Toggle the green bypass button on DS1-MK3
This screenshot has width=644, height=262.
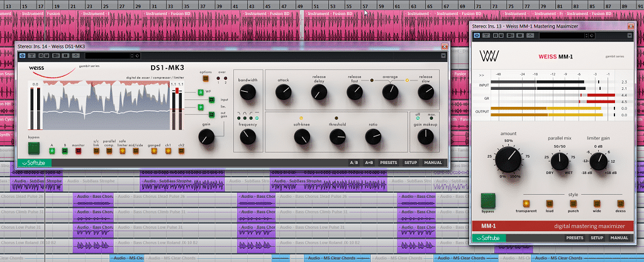pyautogui.click(x=34, y=149)
